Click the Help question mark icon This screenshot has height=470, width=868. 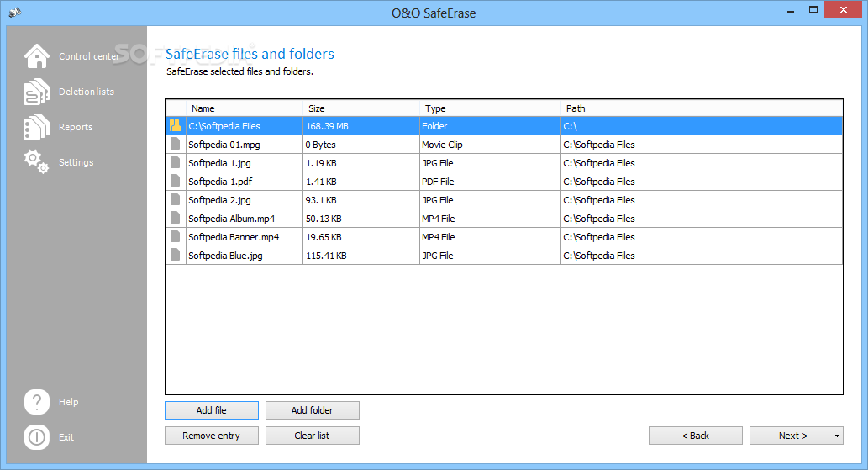pos(36,401)
